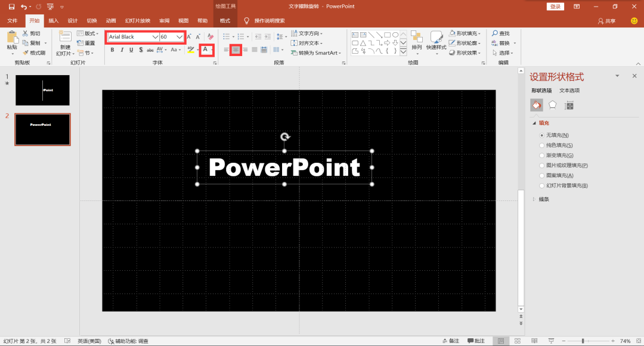Viewport: 644px width, 346px height.
Task: Select Solid fill (纯色填充) option
Action: pos(556,145)
